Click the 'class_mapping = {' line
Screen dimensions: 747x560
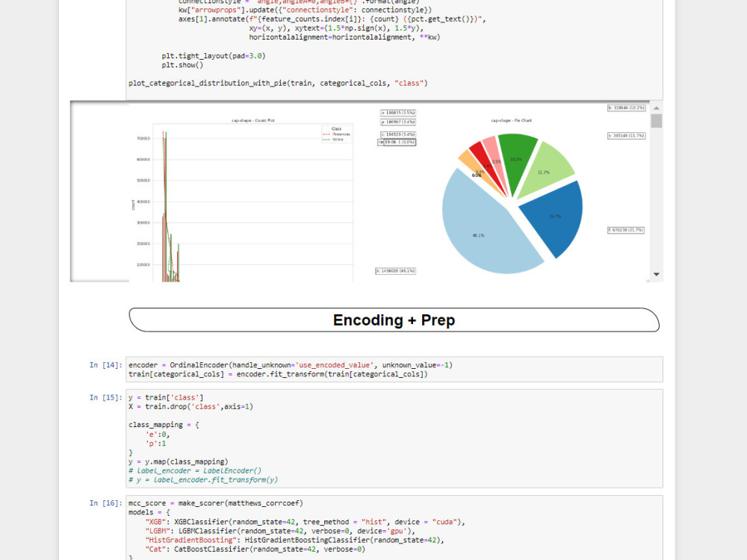point(164,425)
